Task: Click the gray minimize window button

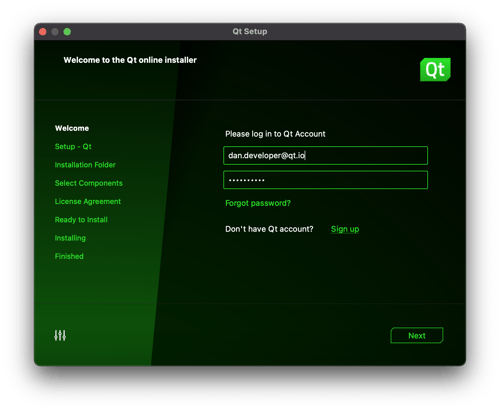Action: click(55, 32)
